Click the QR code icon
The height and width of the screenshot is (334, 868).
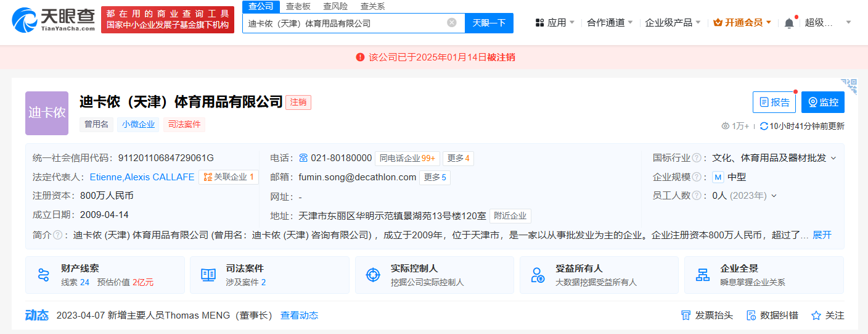click(850, 86)
